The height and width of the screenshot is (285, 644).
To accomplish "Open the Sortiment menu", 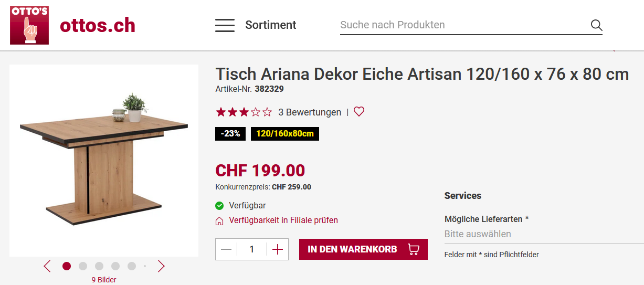I will [x=270, y=25].
